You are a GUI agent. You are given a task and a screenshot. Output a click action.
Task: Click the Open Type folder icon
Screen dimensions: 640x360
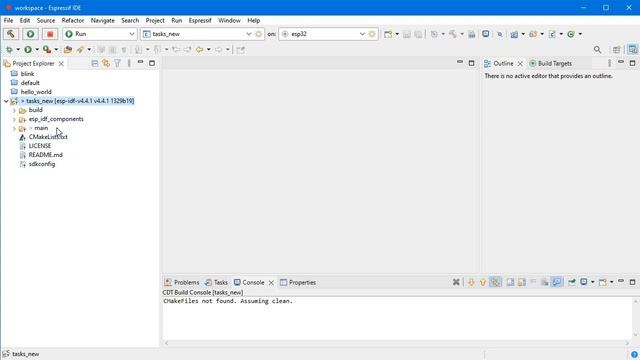(x=68, y=49)
